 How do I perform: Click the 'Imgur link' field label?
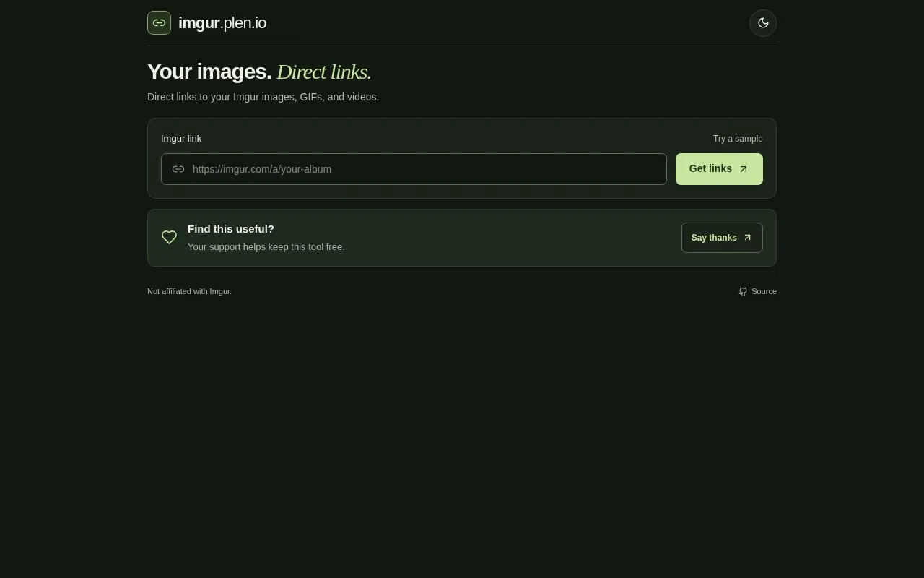(x=181, y=139)
